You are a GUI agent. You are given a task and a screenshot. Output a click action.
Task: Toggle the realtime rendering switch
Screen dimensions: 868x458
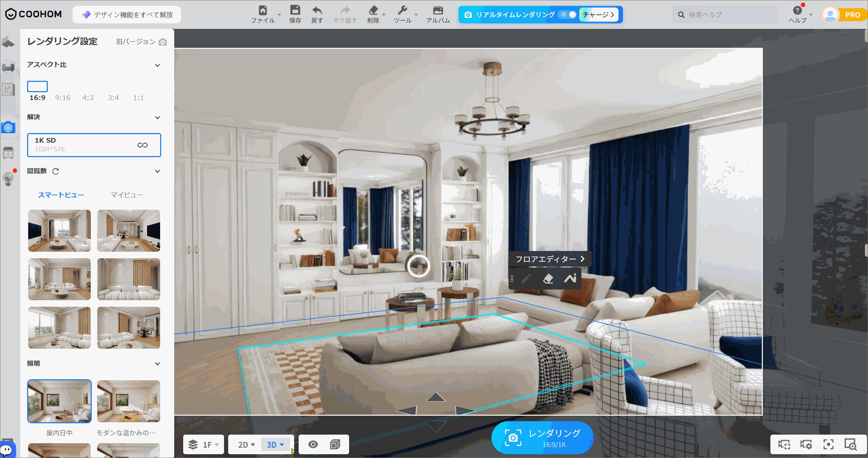(x=568, y=14)
